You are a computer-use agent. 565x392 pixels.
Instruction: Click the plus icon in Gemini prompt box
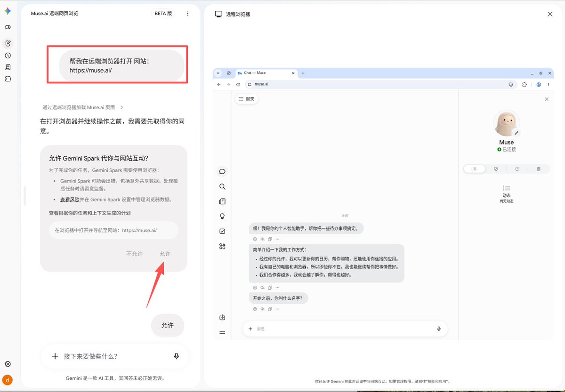55,356
